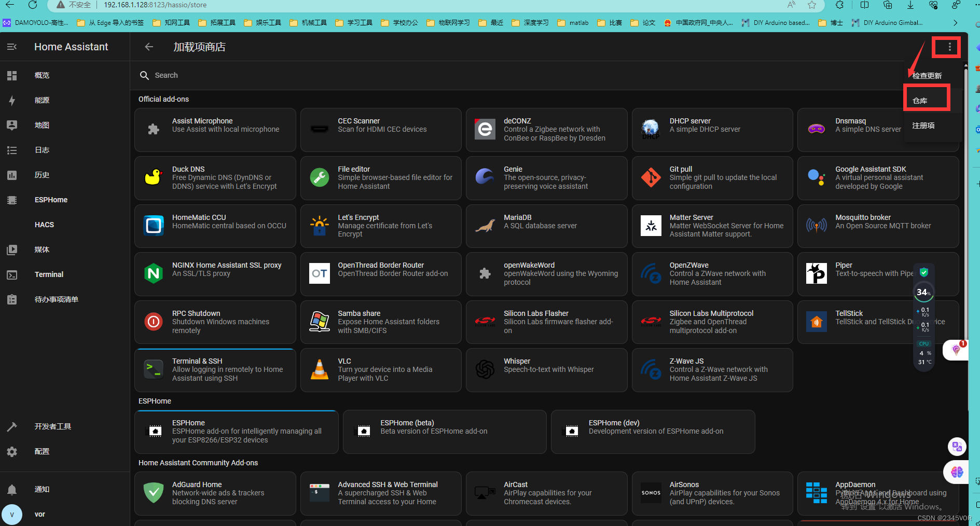Open 开发者工具 developer tools icon

pos(12,426)
